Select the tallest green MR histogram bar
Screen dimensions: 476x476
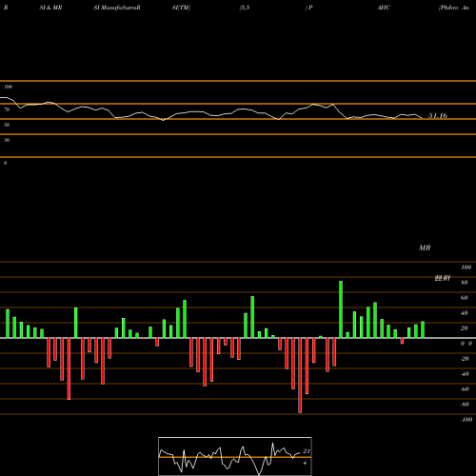click(341, 309)
